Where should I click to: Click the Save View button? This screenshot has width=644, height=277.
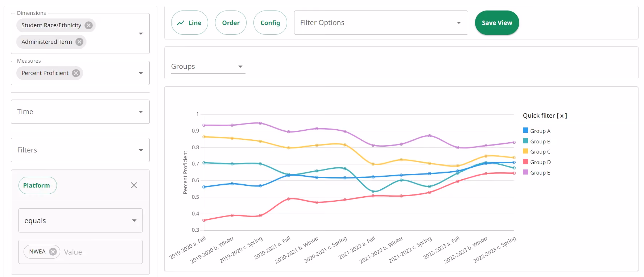[497, 23]
